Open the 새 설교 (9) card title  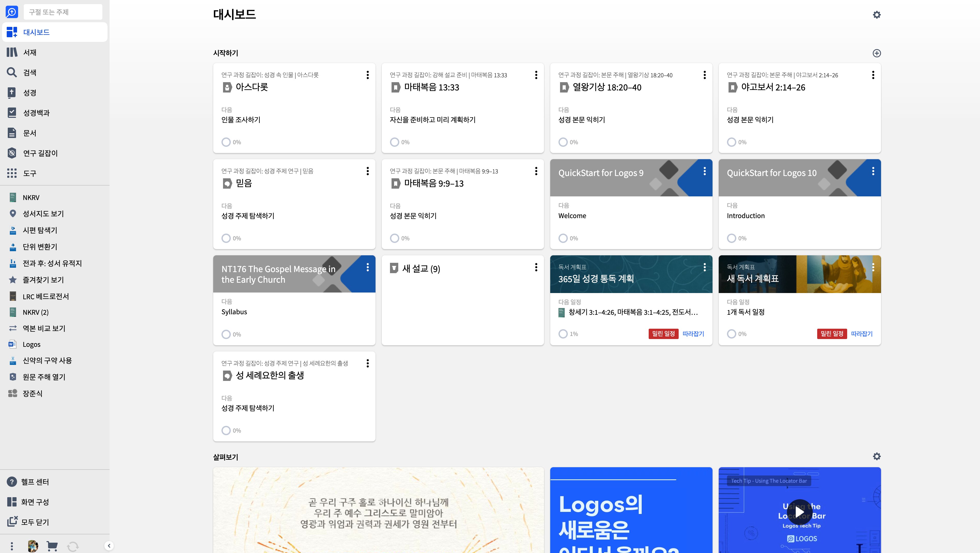tap(421, 269)
